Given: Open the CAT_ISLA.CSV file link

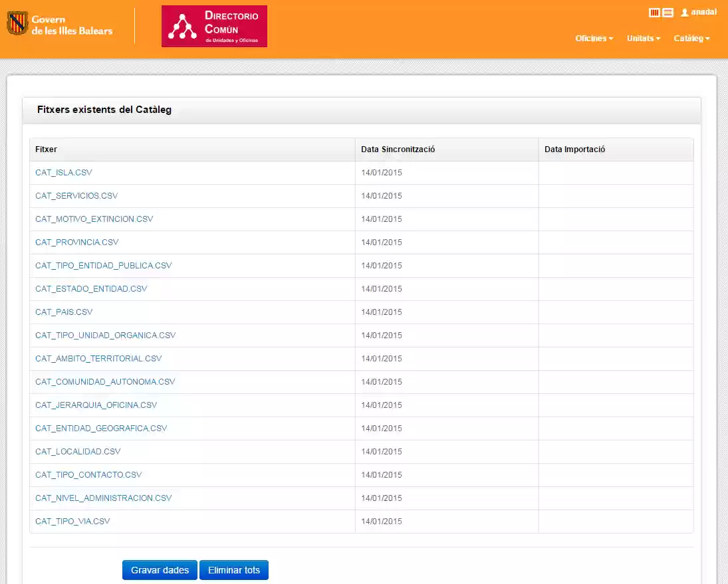Looking at the screenshot, I should (x=64, y=172).
